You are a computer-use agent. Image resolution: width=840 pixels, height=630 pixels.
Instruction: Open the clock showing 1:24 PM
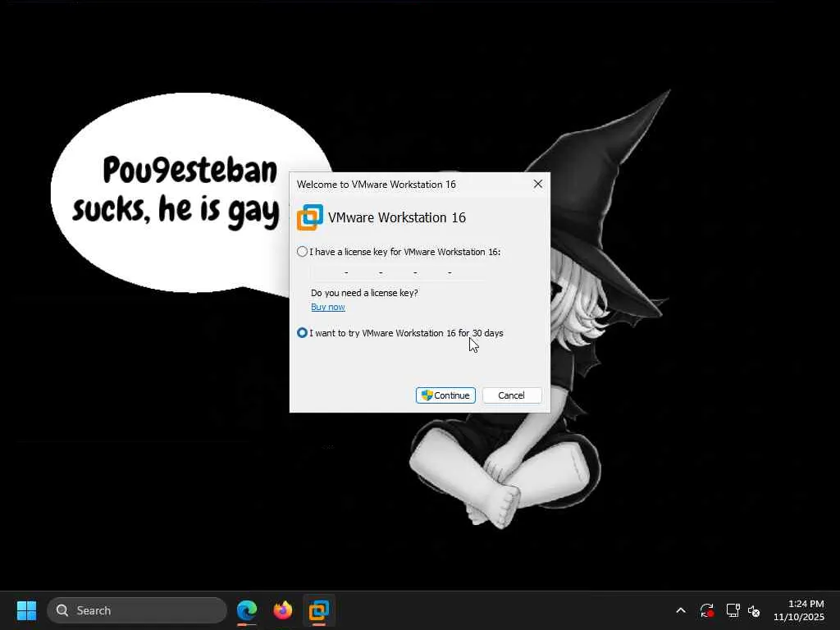tap(798, 610)
